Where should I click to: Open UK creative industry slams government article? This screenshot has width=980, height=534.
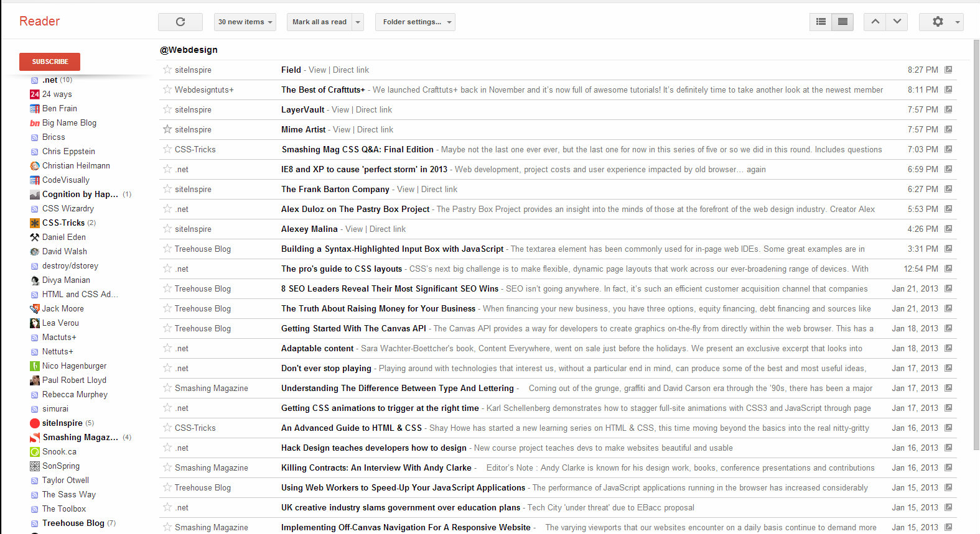tap(401, 507)
